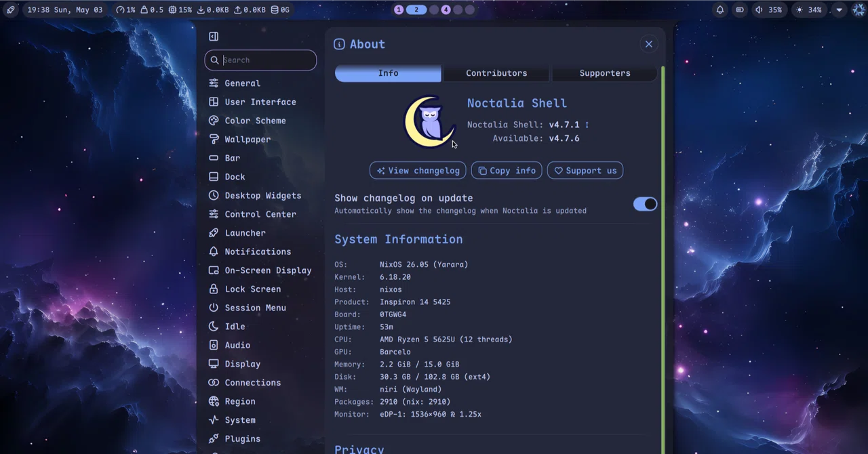Image resolution: width=868 pixels, height=454 pixels.
Task: Click the 'niri (Wayland)' WM value
Action: 411,390
